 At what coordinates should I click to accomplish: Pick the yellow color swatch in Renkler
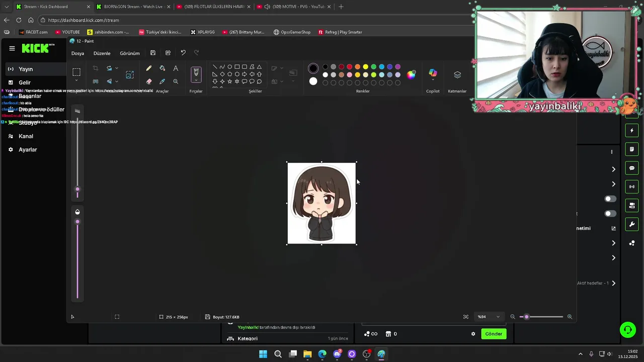pos(365,67)
